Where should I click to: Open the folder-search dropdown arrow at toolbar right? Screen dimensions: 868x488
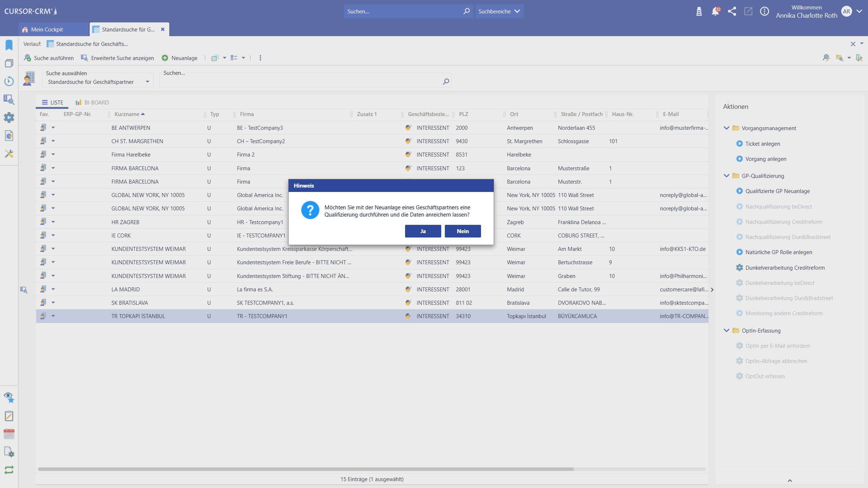tap(849, 58)
